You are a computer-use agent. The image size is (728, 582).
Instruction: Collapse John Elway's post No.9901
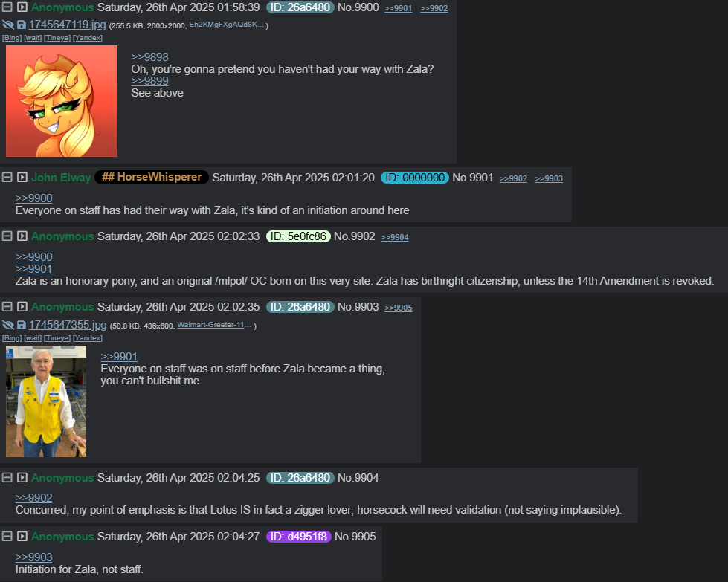click(x=7, y=178)
